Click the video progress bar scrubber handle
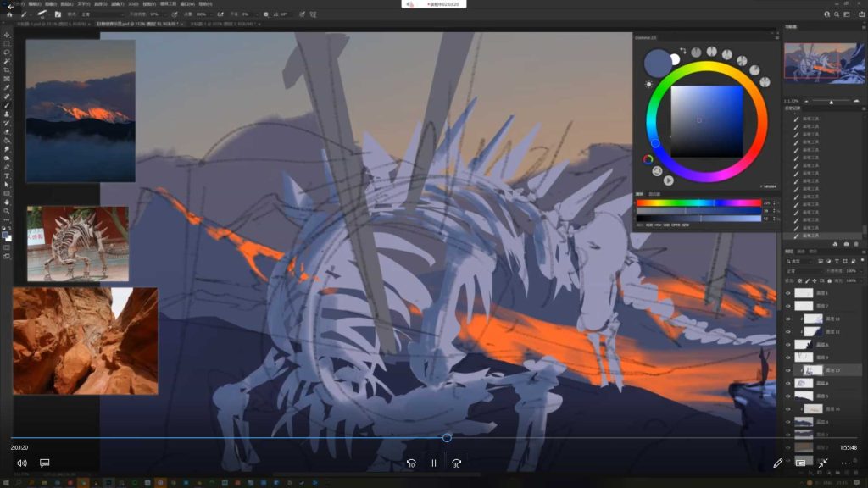Image resolution: width=868 pixels, height=488 pixels. point(447,438)
